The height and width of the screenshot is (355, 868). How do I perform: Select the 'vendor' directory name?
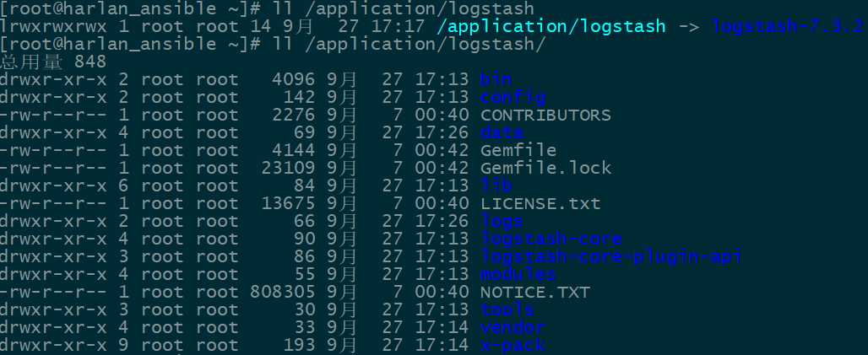point(513,327)
